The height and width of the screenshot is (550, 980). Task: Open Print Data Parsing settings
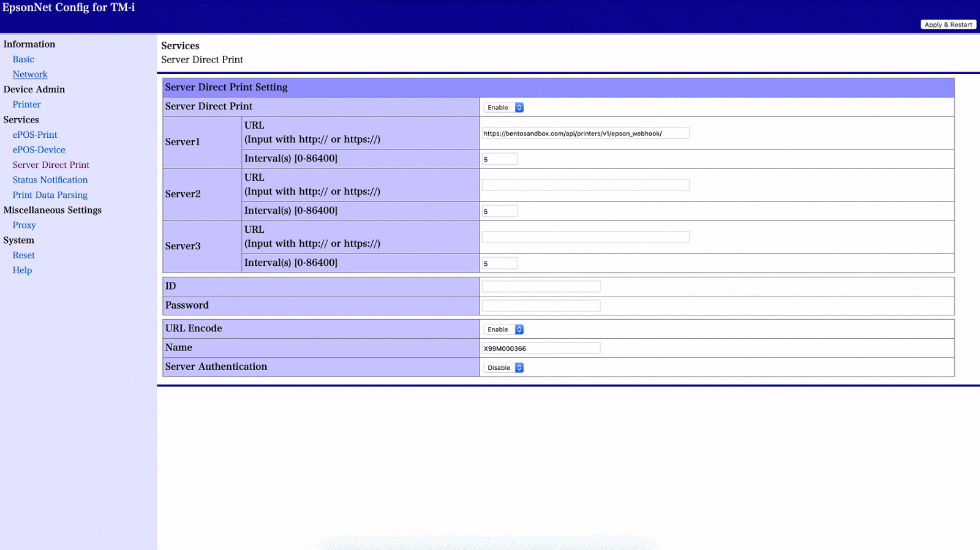tap(50, 195)
